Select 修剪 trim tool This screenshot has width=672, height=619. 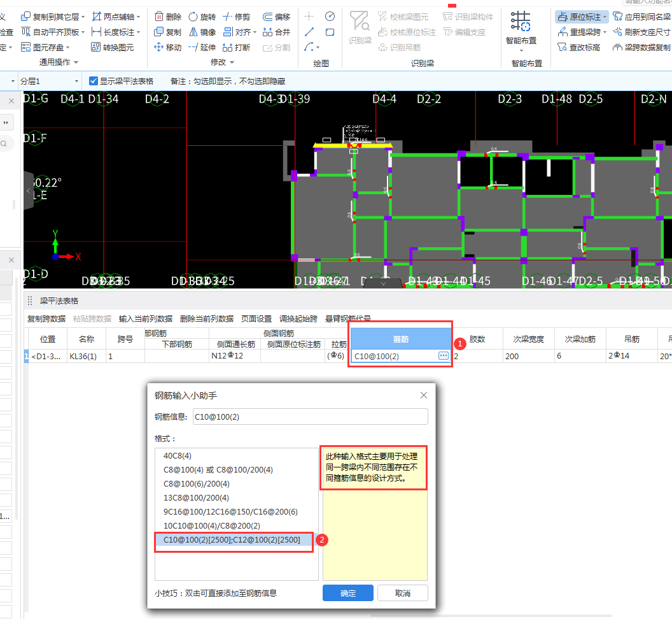click(237, 17)
